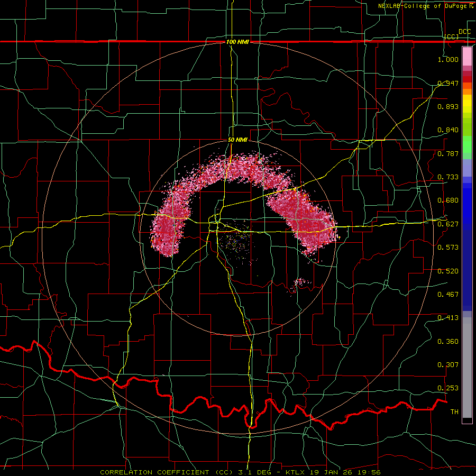This screenshot has height=476, width=476.
Task: Click the 0.893 color scale value
Action: [448, 106]
